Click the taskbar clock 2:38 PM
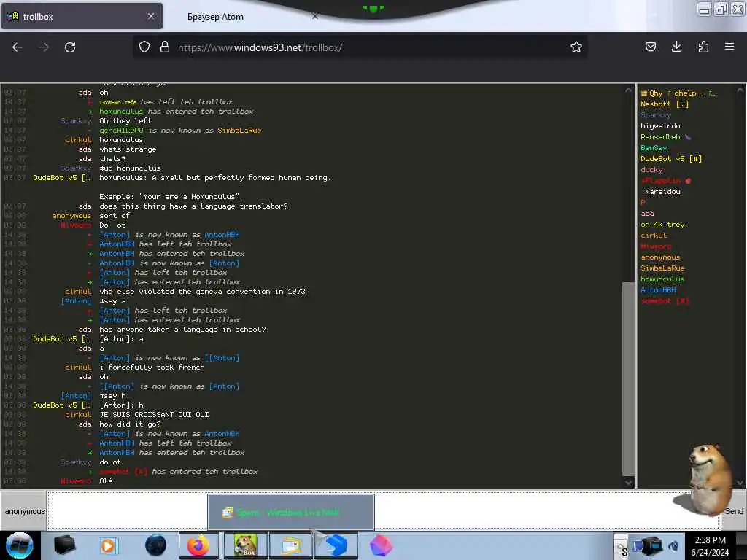Image resolution: width=747 pixels, height=560 pixels. 710,546
